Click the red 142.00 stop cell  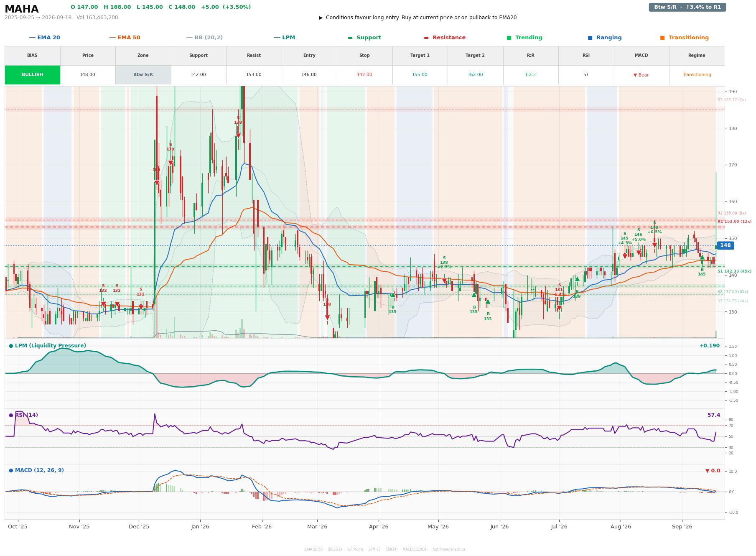364,75
